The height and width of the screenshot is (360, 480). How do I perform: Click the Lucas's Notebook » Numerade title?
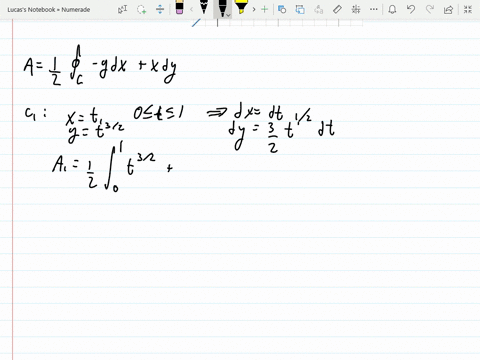coord(49,10)
